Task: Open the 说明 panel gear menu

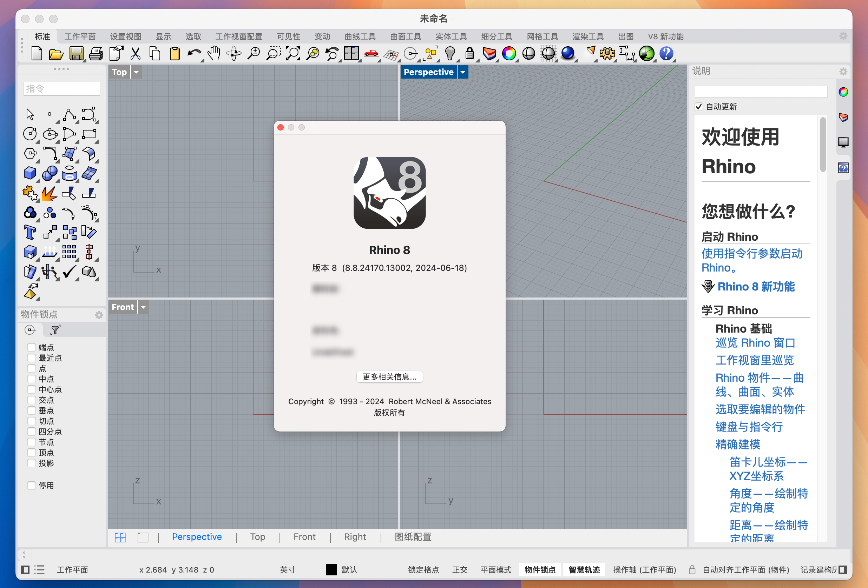Action: click(843, 71)
